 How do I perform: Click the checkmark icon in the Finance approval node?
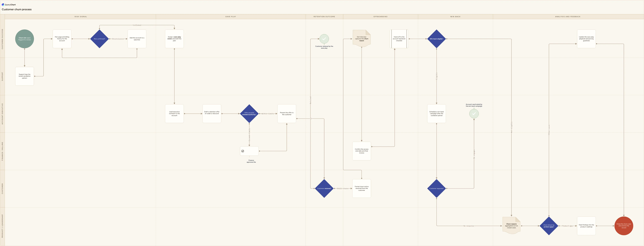coord(242,151)
